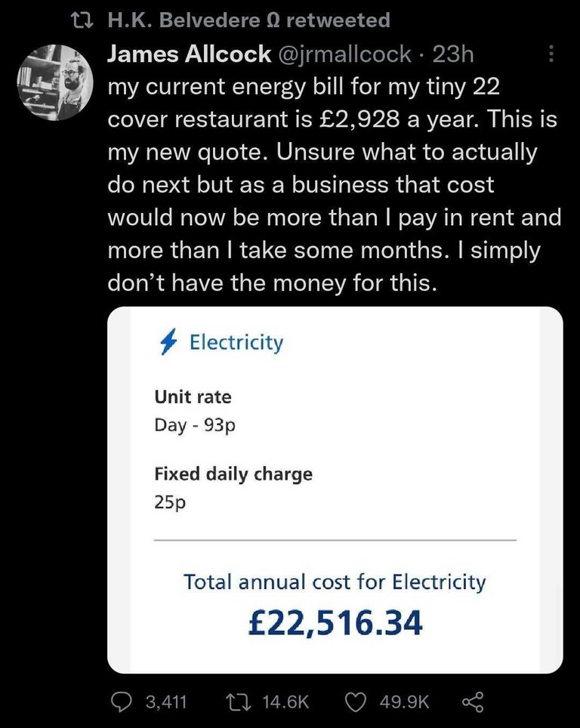Tap the retweet arrows icon below tweet

point(238,702)
